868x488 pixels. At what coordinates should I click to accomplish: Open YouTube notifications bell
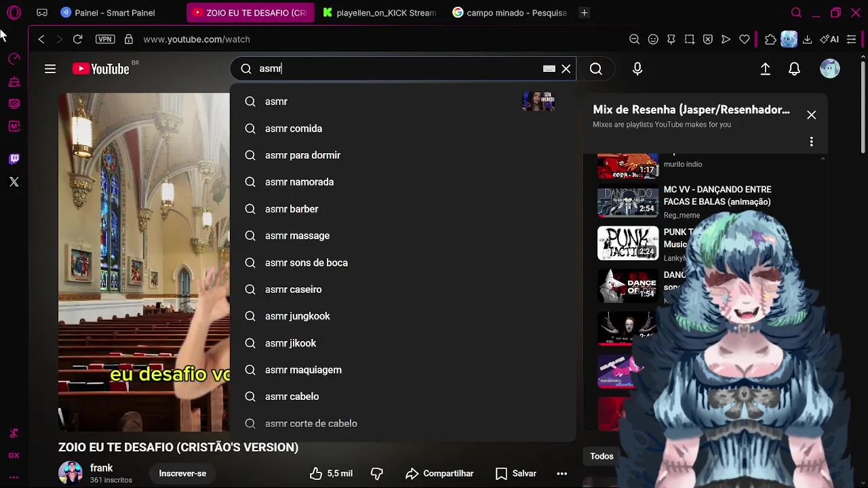click(795, 68)
